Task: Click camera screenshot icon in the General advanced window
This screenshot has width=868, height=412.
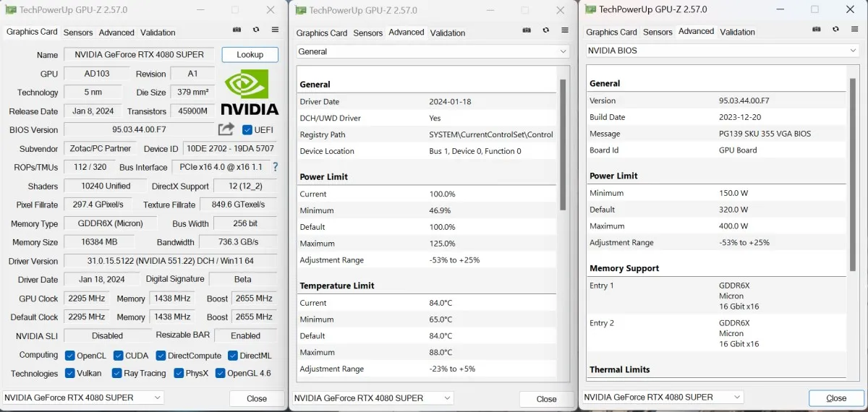Action: [x=526, y=31]
